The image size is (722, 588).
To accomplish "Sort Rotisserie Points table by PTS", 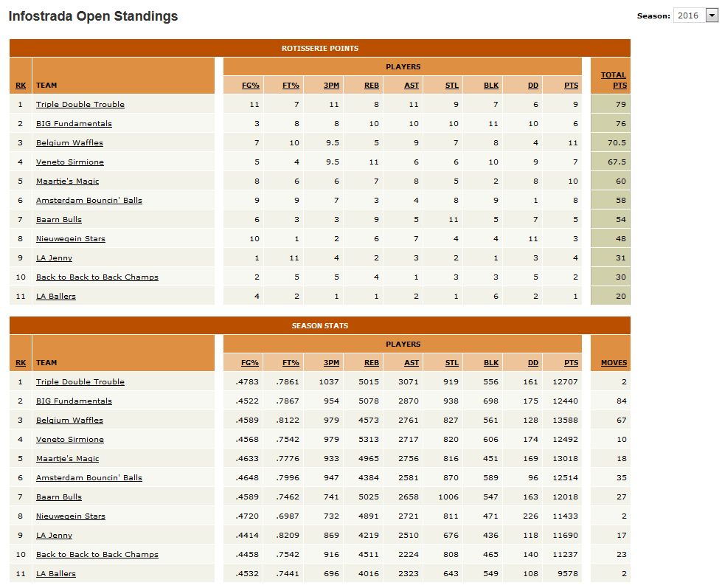I will click(571, 85).
